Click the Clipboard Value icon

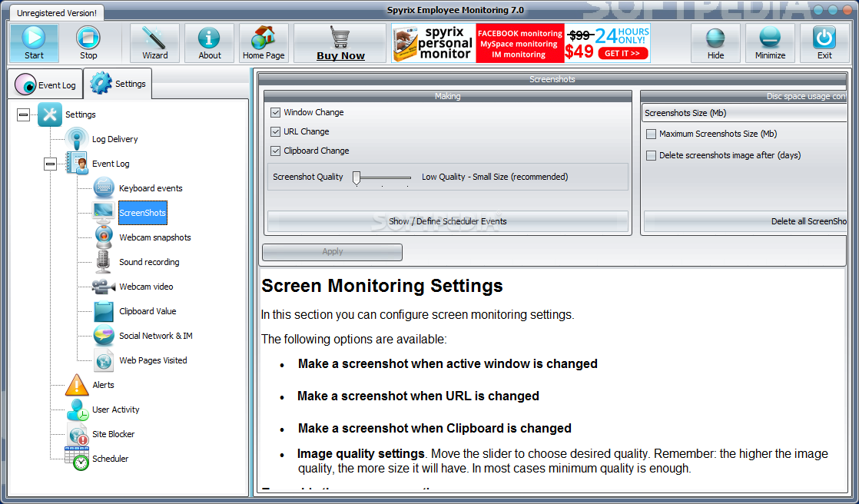[x=104, y=311]
